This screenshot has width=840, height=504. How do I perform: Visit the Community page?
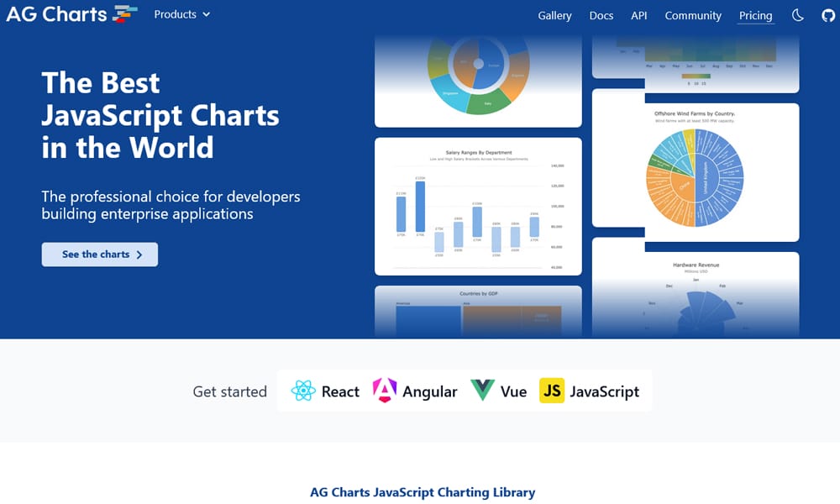coord(693,15)
